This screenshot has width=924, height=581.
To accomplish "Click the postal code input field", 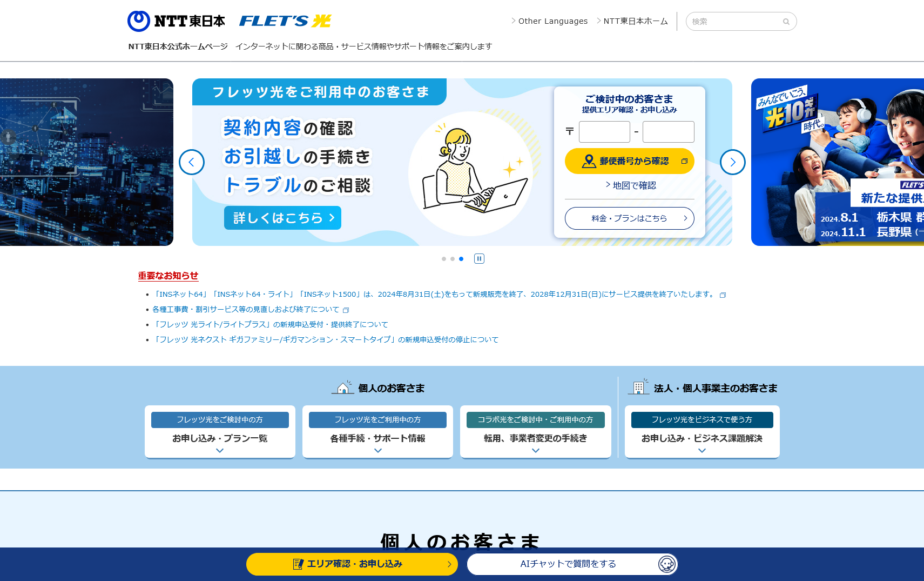I will [x=604, y=132].
